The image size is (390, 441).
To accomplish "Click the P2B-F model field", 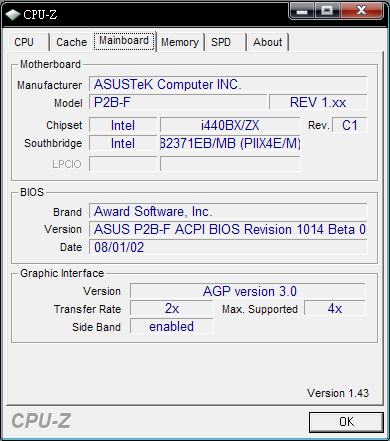I will pyautogui.click(x=178, y=102).
